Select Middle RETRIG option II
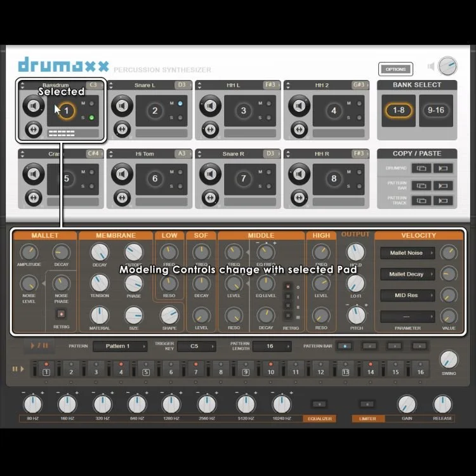 (x=288, y=307)
